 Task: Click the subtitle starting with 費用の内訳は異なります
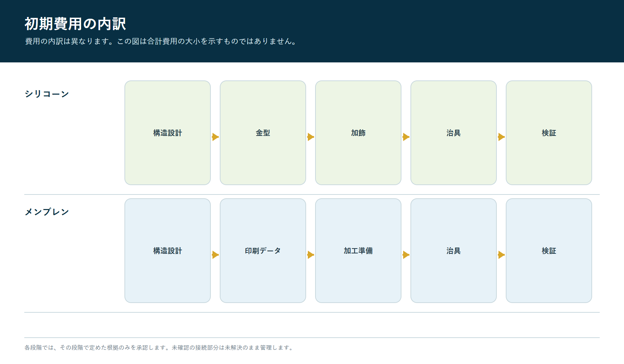pyautogui.click(x=161, y=41)
